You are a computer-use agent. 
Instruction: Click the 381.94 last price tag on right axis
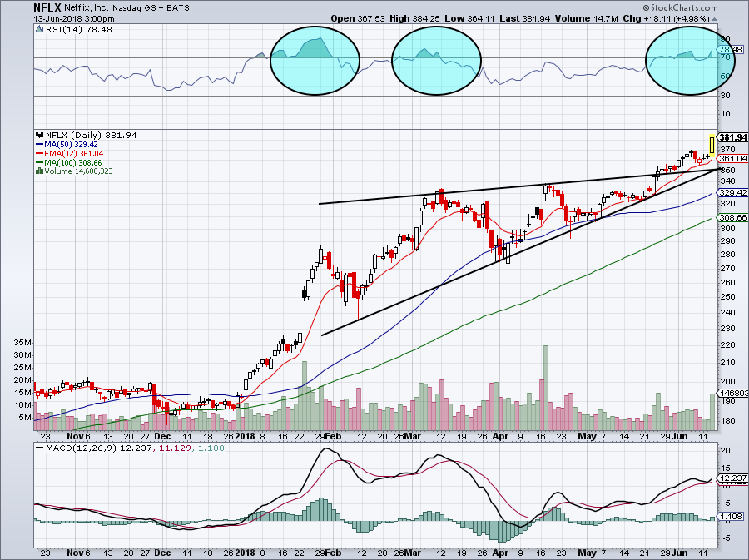click(x=732, y=137)
